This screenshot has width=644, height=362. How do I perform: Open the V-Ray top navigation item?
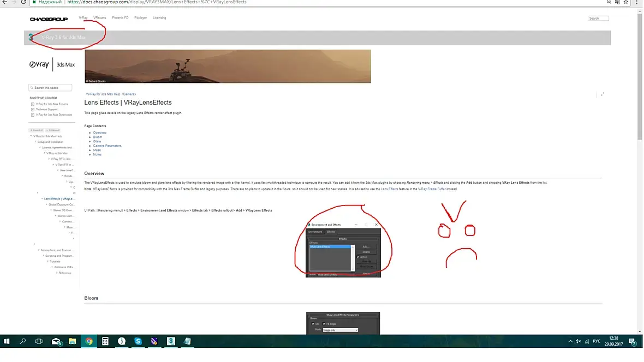[83, 17]
